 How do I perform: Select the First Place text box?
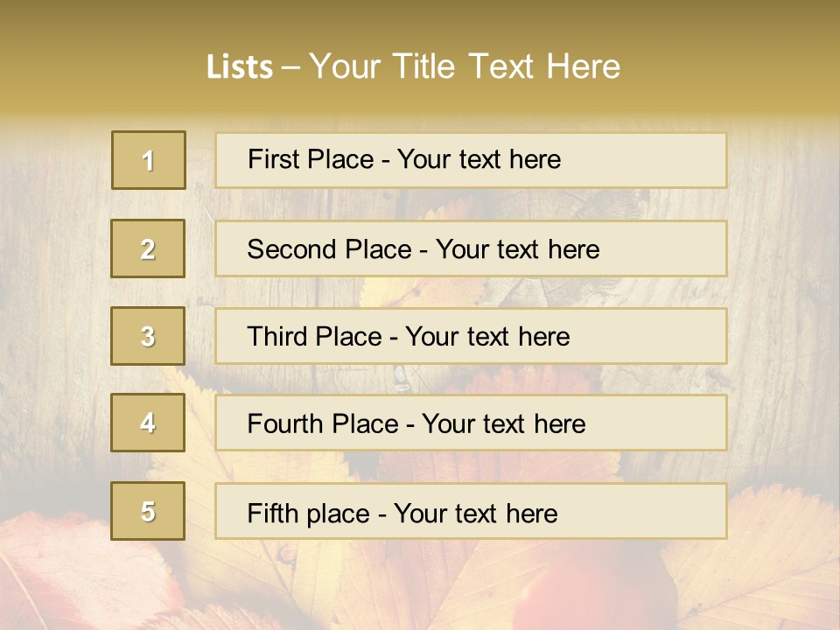(471, 160)
